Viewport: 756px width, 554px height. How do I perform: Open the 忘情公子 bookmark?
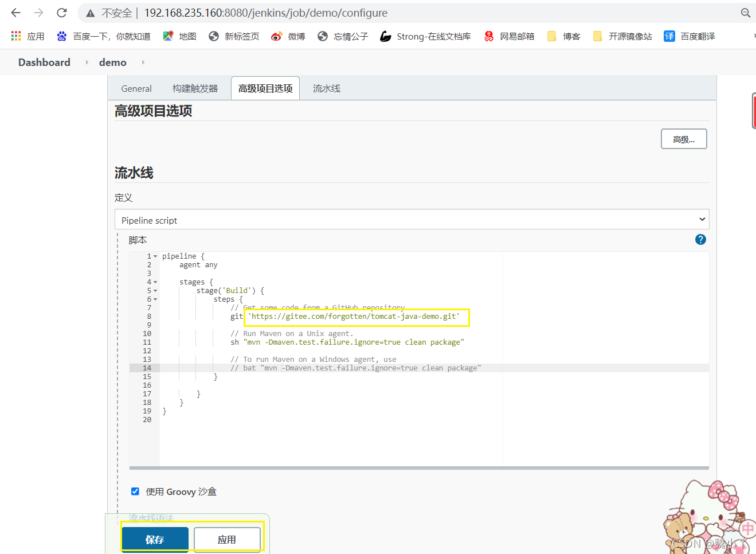click(x=343, y=36)
